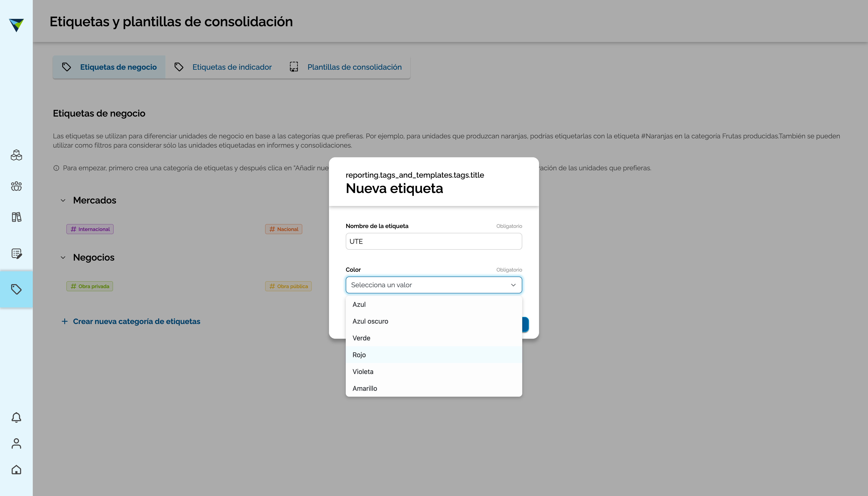This screenshot has height=496, width=868.
Task: Open the library books sidebar icon
Action: click(x=16, y=217)
